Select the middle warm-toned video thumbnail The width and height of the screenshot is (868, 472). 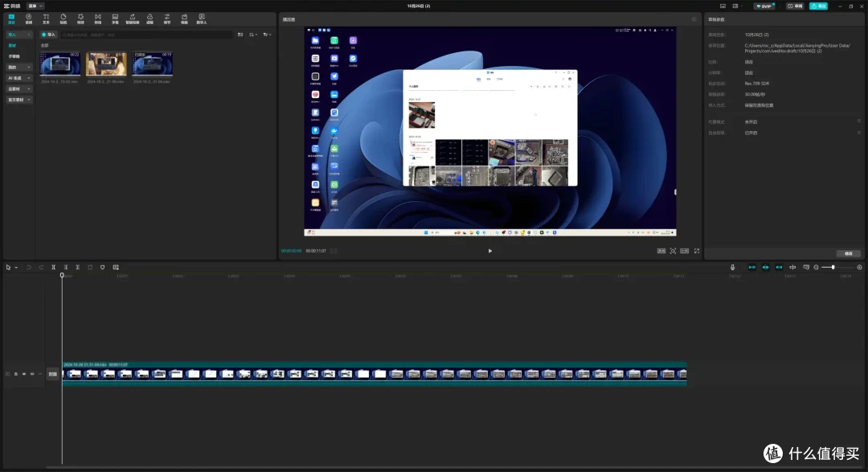[106, 64]
